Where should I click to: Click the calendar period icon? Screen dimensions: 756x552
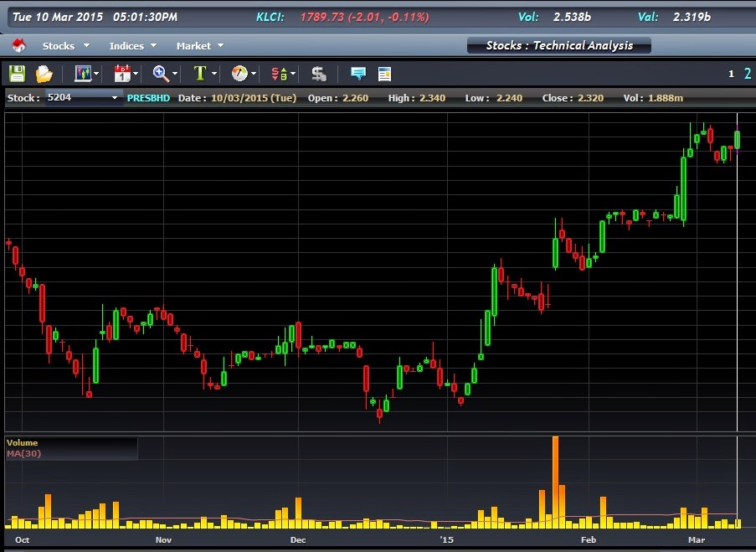(x=122, y=74)
